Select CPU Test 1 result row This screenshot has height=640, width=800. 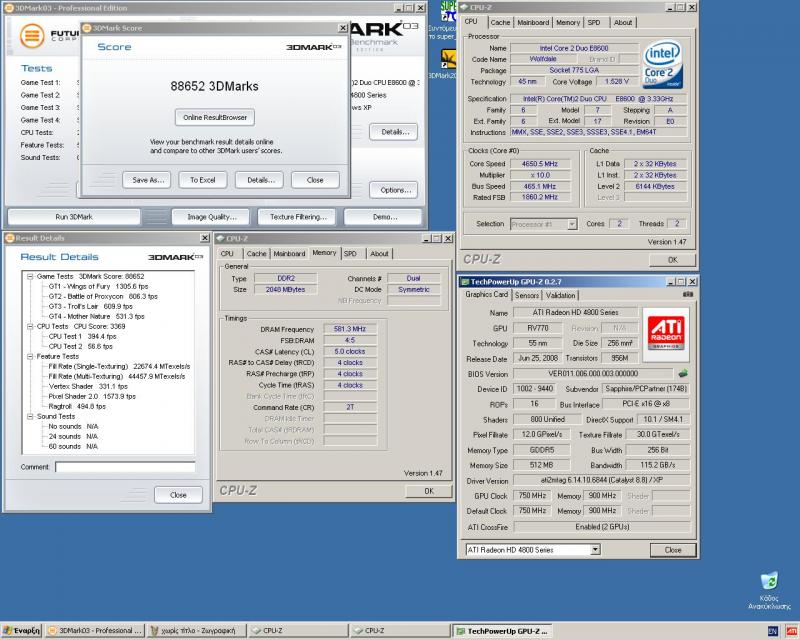click(x=83, y=336)
